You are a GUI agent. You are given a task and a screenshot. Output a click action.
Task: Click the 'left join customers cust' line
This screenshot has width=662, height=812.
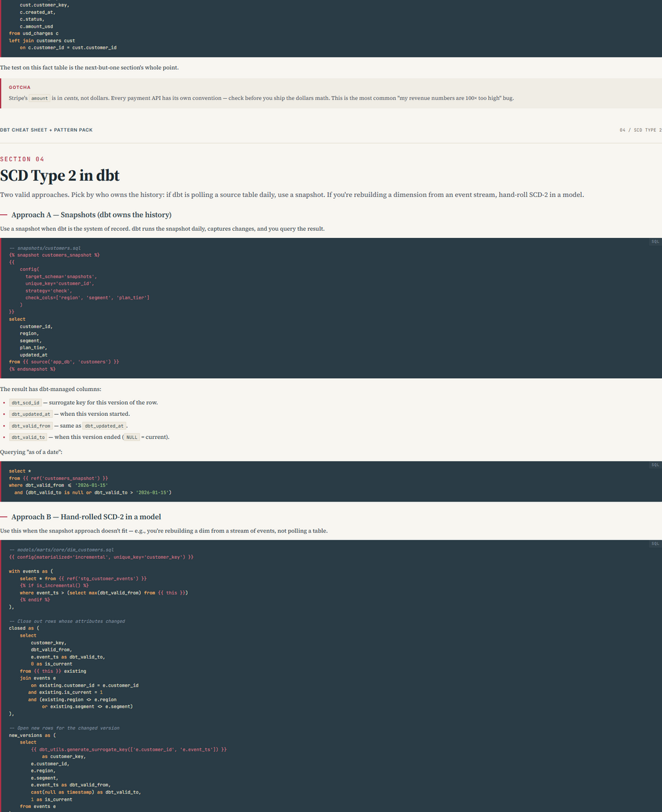point(42,40)
